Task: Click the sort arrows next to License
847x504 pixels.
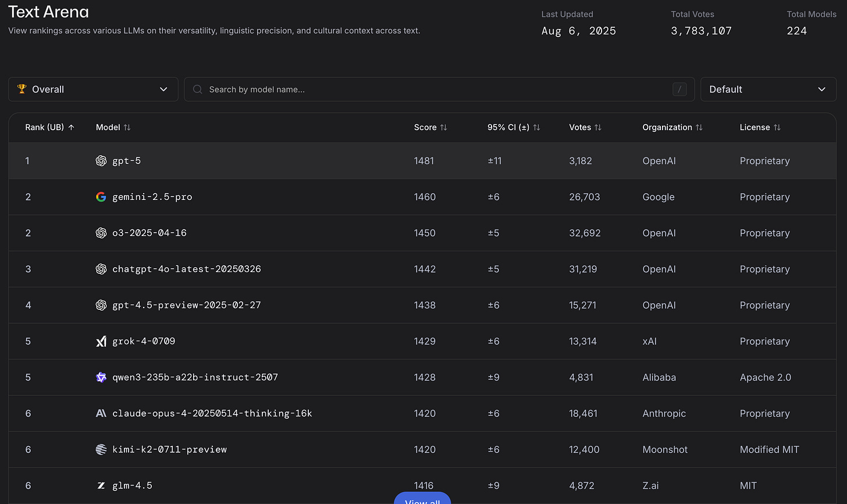Action: pos(777,127)
